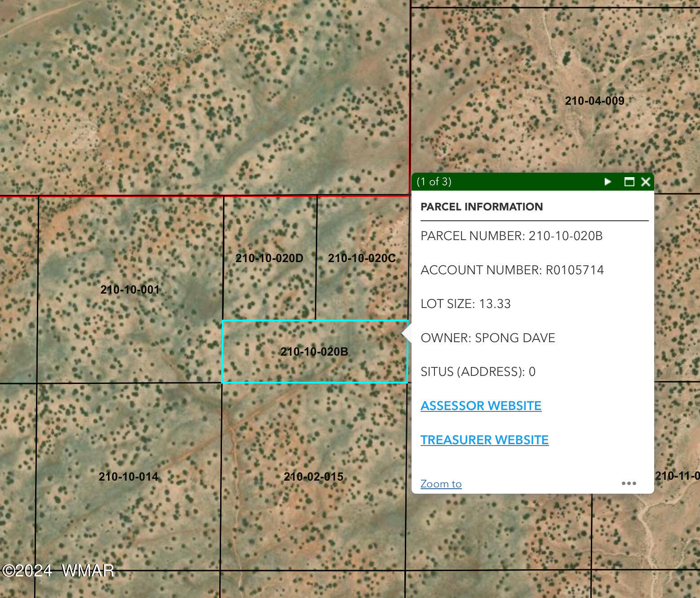Open the ASSESSOR WEBSITE link
700x598 pixels.
[x=481, y=405]
